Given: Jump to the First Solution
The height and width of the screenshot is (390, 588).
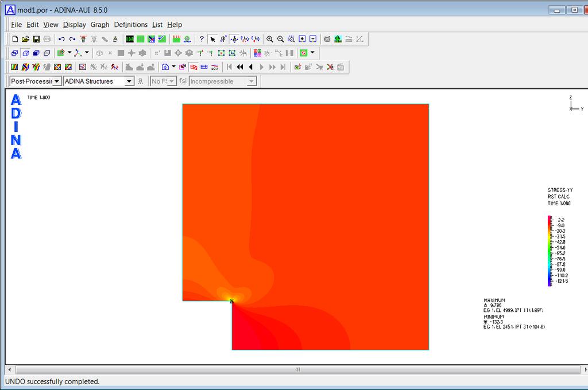Looking at the screenshot, I should coord(229,67).
